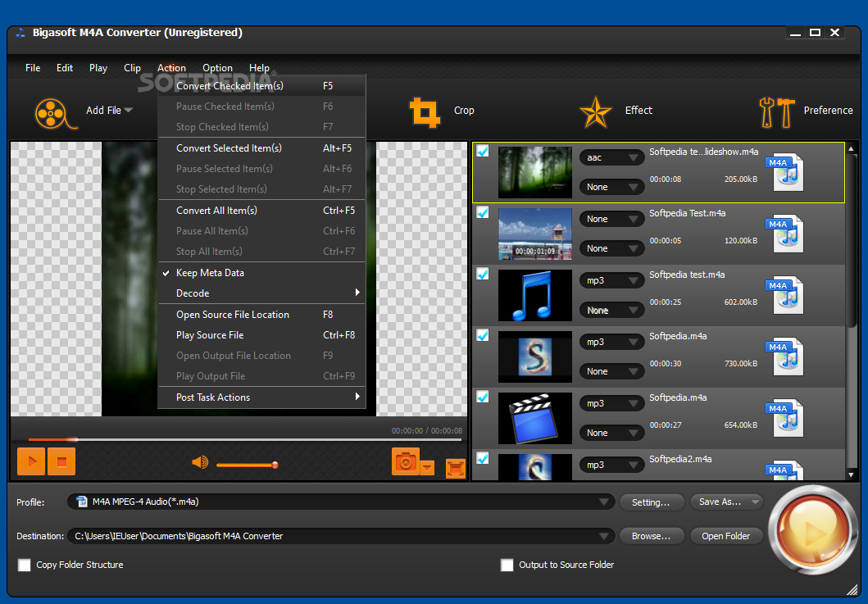Image resolution: width=868 pixels, height=604 pixels.
Task: Click the profile file icon beside M4A MPEG-4 Audio
Action: coord(82,502)
